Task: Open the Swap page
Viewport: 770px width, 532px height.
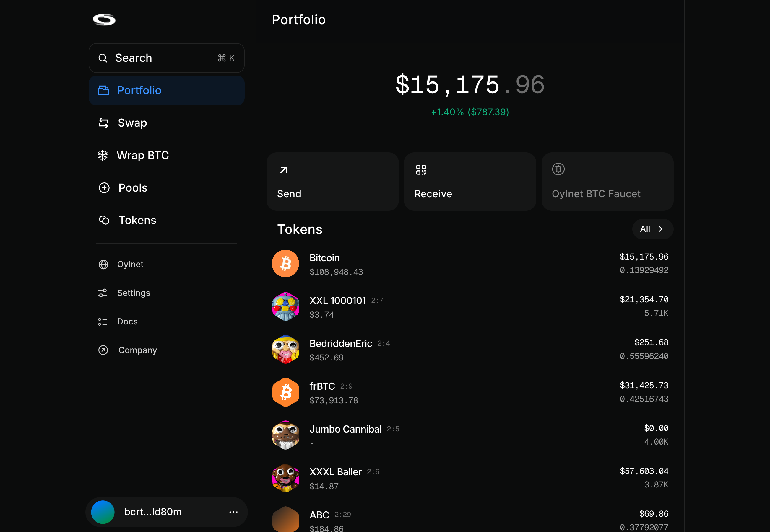Action: (x=166, y=123)
